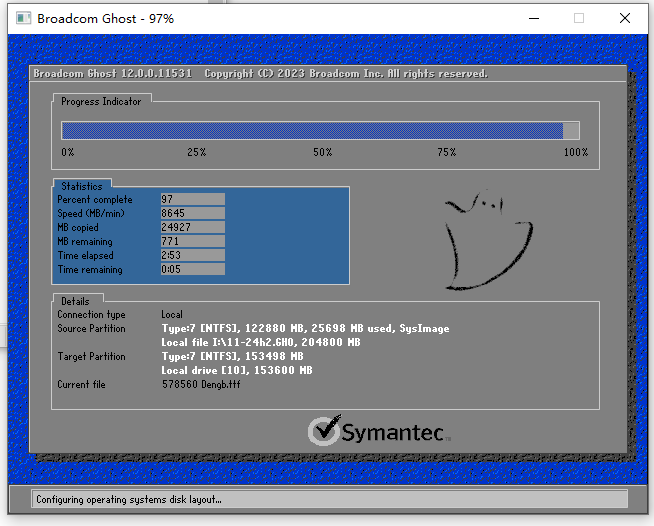Click the Source Partition label
Viewport: 654px width, 526px height.
[91, 328]
